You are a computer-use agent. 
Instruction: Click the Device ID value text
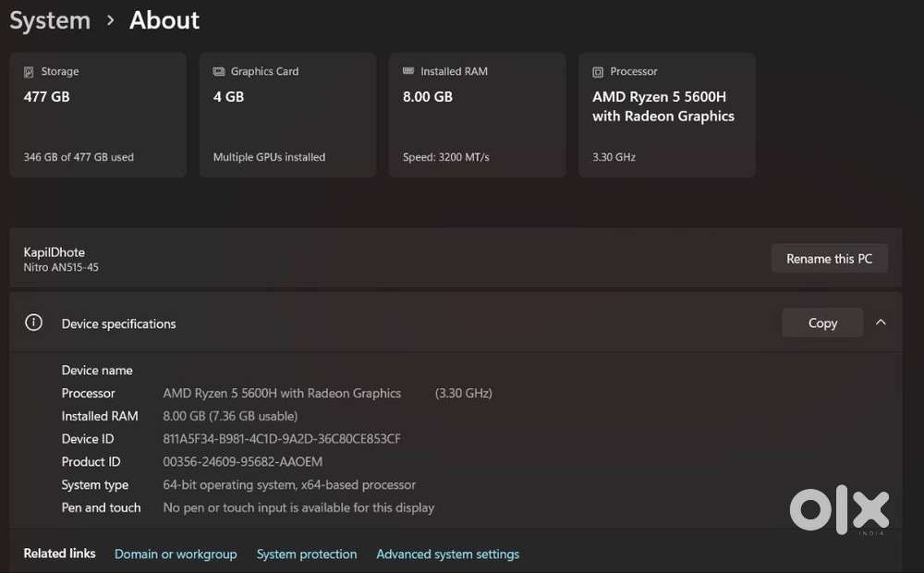tap(282, 439)
